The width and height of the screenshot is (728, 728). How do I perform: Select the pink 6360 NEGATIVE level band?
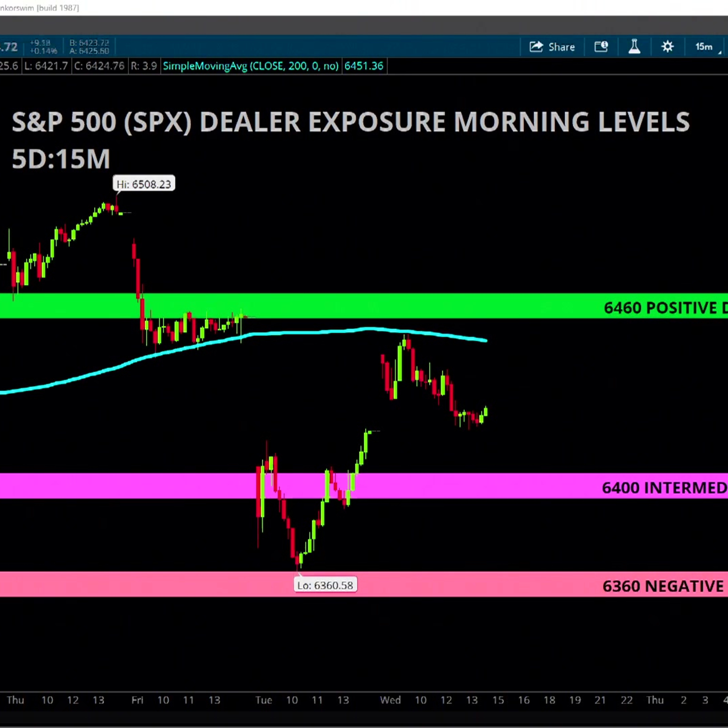[364, 584]
